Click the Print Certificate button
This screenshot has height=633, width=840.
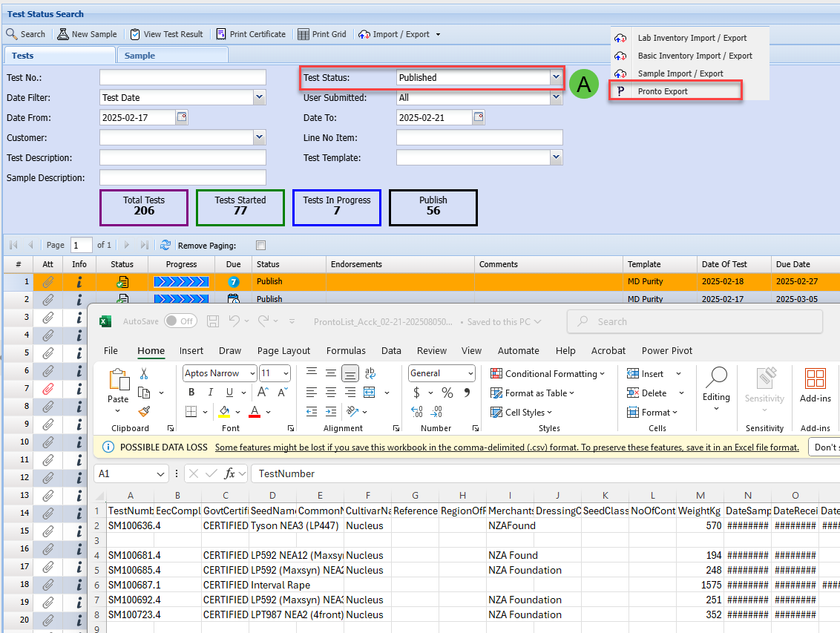pos(251,34)
